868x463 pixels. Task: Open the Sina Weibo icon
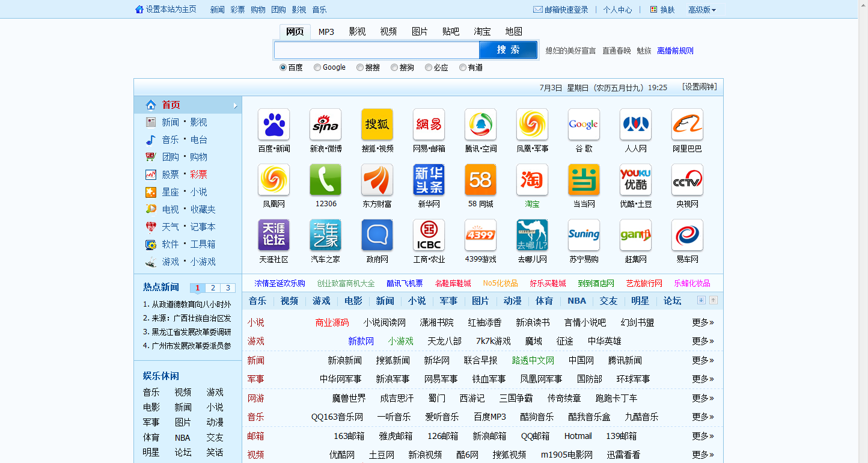pos(325,124)
